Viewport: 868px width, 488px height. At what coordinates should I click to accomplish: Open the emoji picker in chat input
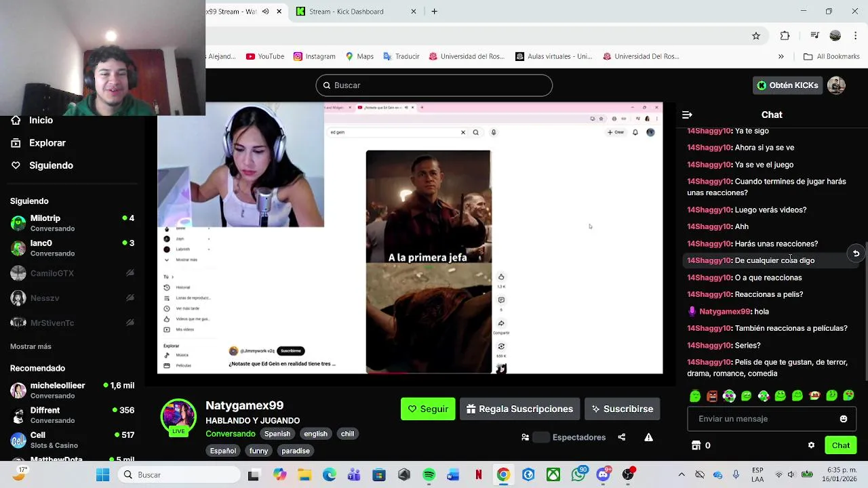click(x=844, y=419)
